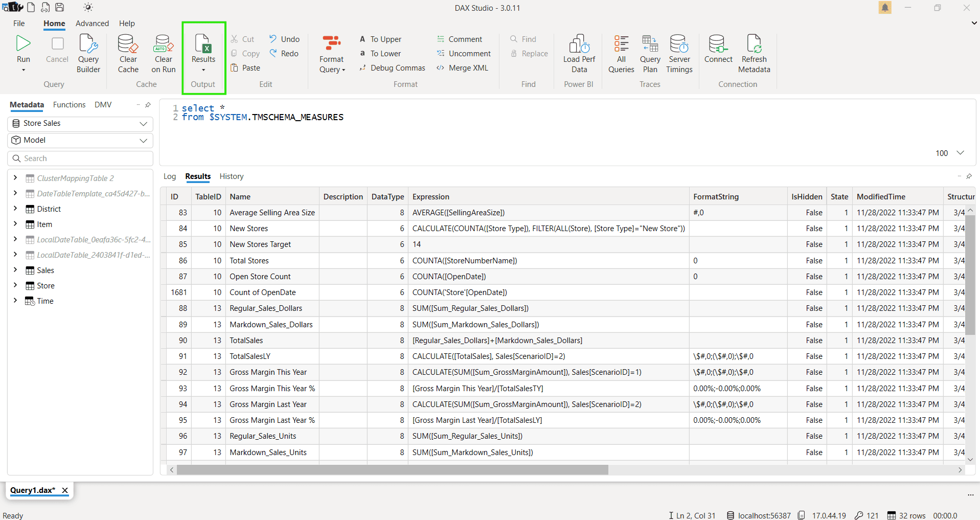Switch to the Advanced ribbon tab
This screenshot has width=980, height=520.
click(92, 24)
